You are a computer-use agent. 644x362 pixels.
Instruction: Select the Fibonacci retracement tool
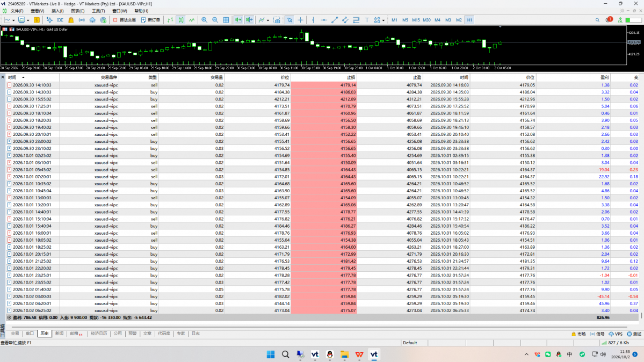pyautogui.click(x=356, y=20)
